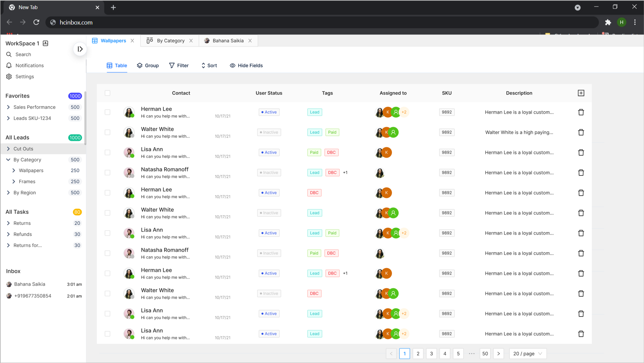The width and height of the screenshot is (644, 363).
Task: Go to page 3 in pagination
Action: click(x=431, y=354)
